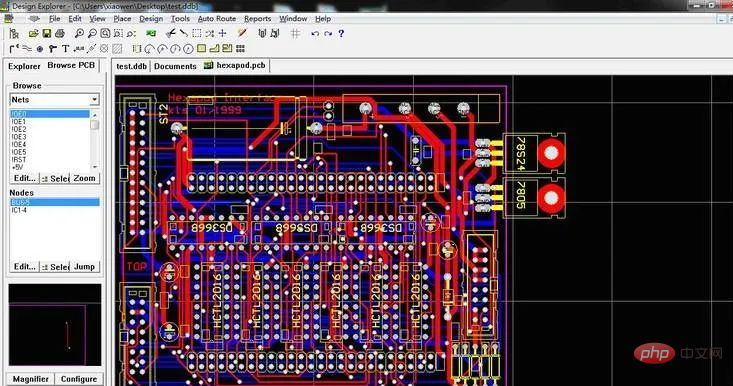Place a via tool icon
The image size is (733, 386).
point(53,48)
